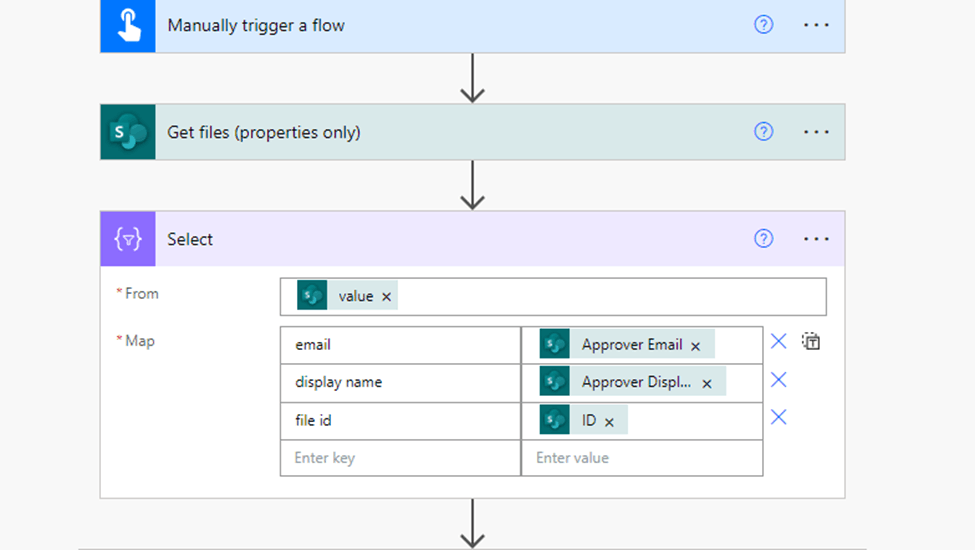Click the display name key field
975x550 pixels.
click(x=400, y=382)
